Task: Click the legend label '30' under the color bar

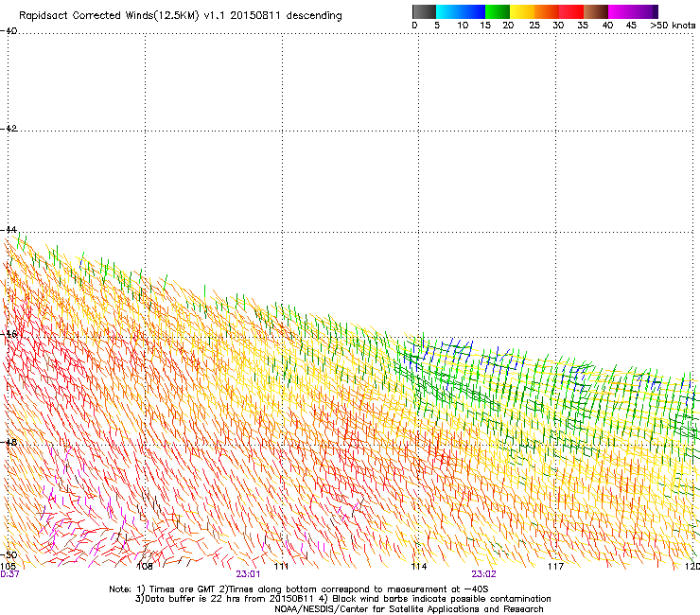Action: (x=558, y=26)
